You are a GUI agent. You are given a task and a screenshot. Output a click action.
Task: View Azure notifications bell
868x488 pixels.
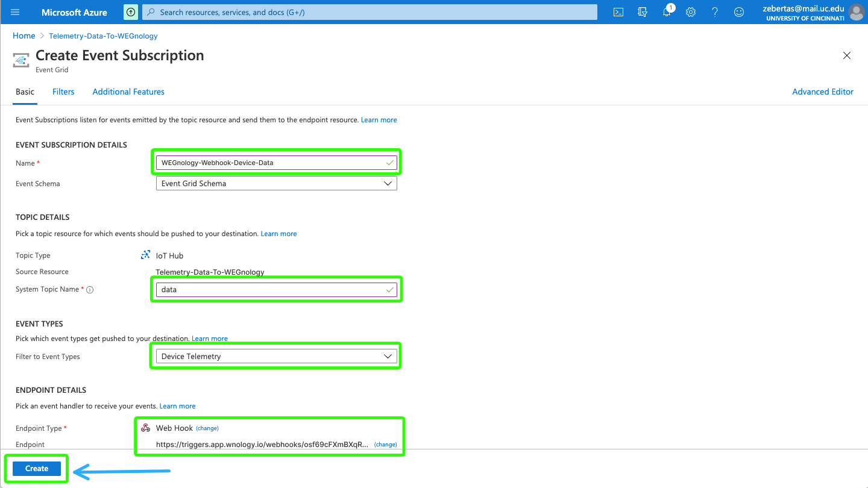pos(667,12)
